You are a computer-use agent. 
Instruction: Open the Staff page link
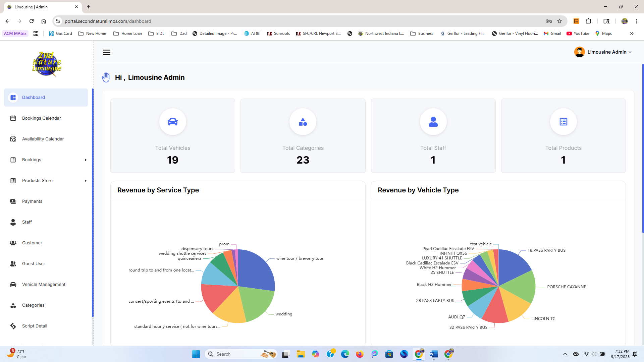(27, 222)
